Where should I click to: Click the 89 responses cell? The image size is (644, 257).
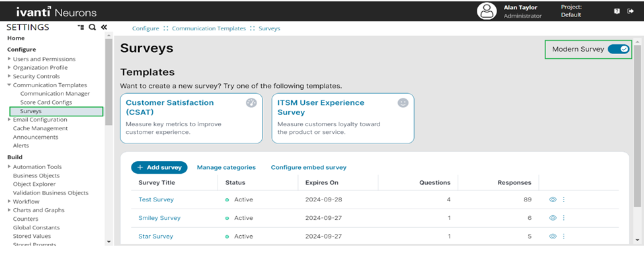(528, 200)
